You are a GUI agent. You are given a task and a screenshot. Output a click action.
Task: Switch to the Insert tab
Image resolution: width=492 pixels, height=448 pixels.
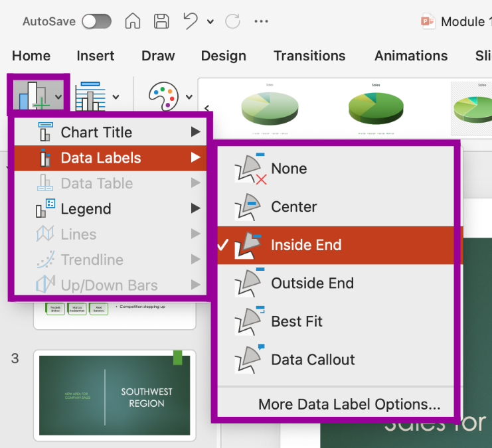(x=96, y=56)
